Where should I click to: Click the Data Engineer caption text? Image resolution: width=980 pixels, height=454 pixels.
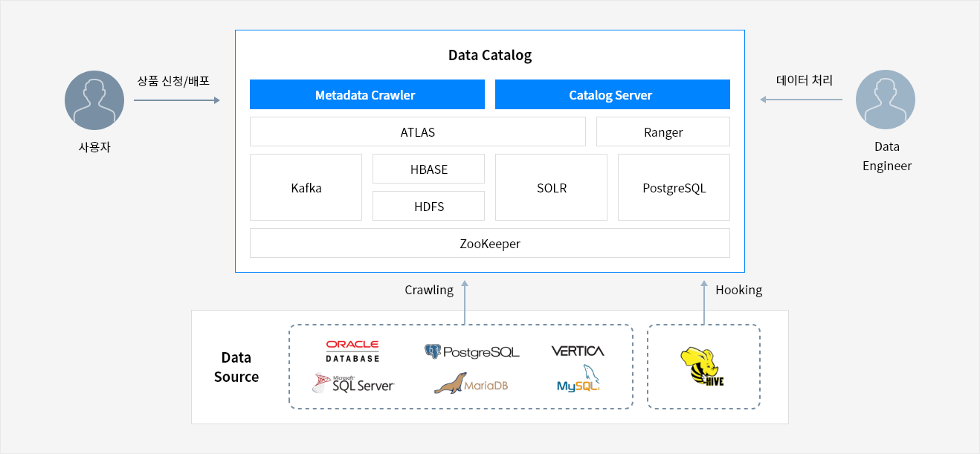tap(886, 156)
